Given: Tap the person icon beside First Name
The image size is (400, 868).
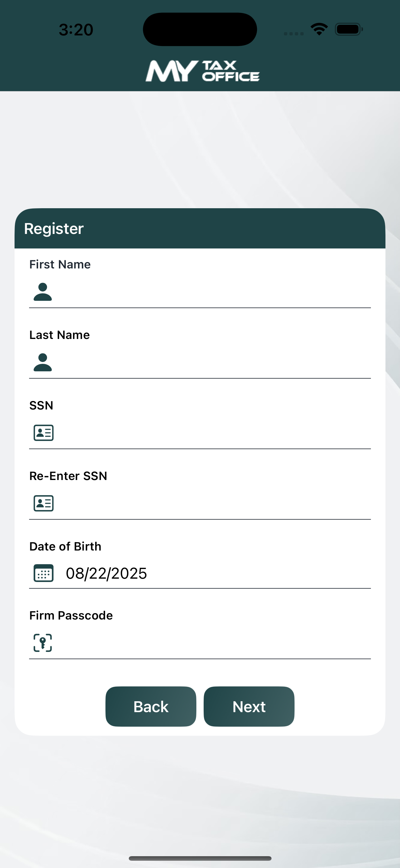Looking at the screenshot, I should (43, 292).
